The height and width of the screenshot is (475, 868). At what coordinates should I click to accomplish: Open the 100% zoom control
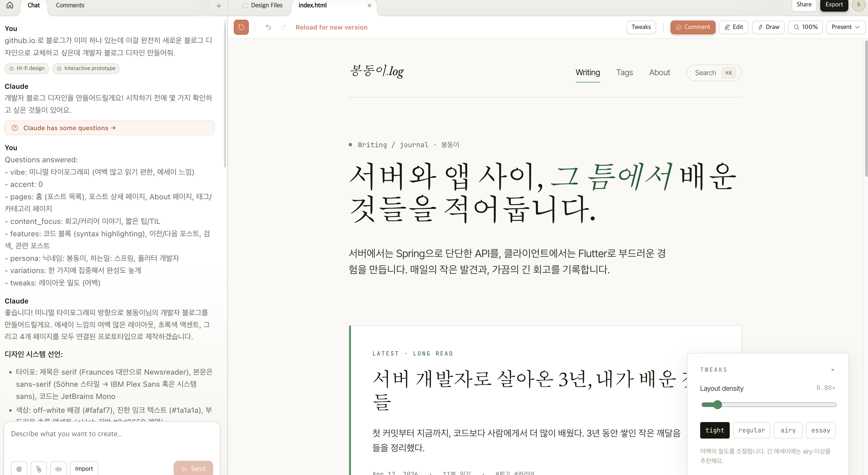pyautogui.click(x=805, y=27)
